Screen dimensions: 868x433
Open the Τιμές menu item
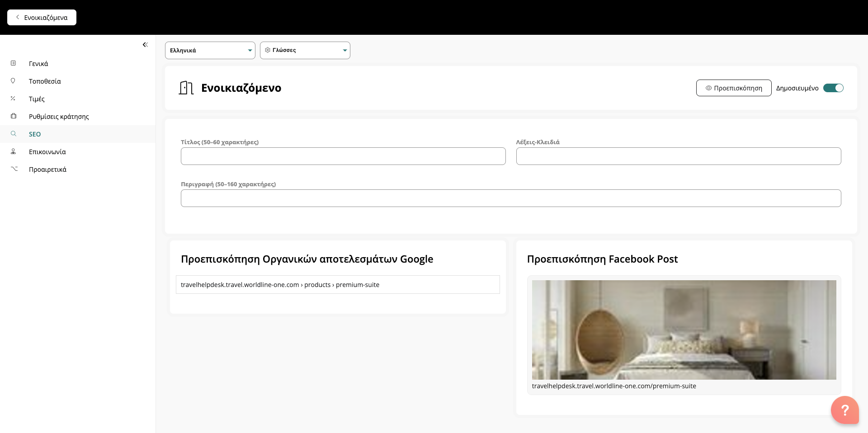click(37, 99)
